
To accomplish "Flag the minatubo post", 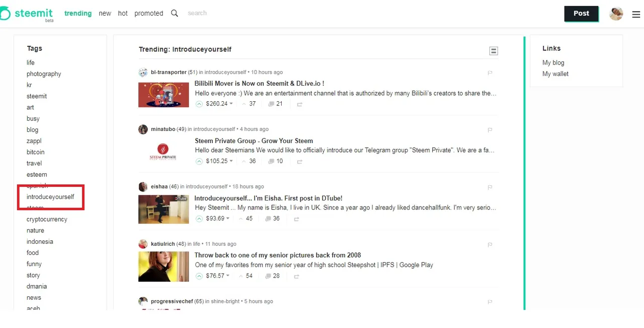I will (x=490, y=129).
